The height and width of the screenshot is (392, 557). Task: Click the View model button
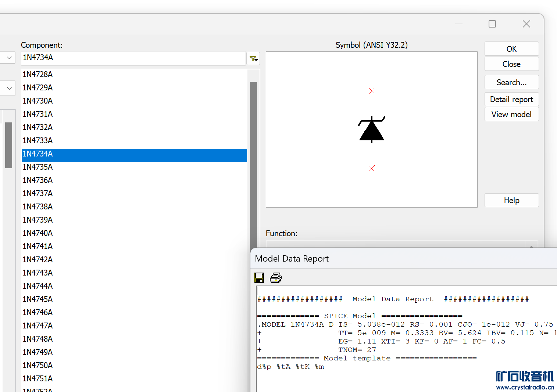tap(511, 114)
